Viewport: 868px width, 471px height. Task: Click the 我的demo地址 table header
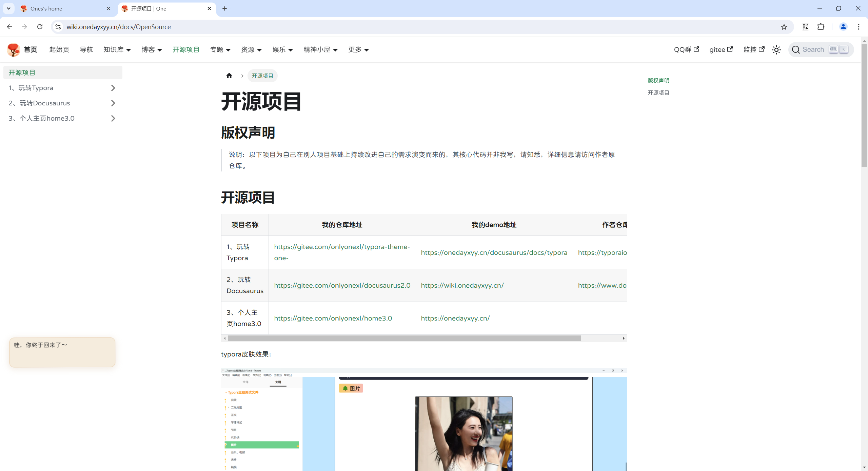494,225
